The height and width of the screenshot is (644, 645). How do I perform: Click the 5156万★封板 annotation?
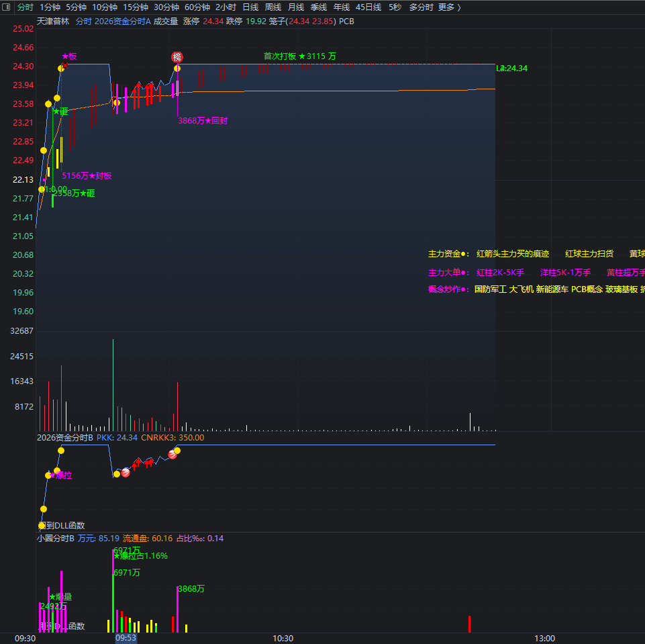[87, 176]
